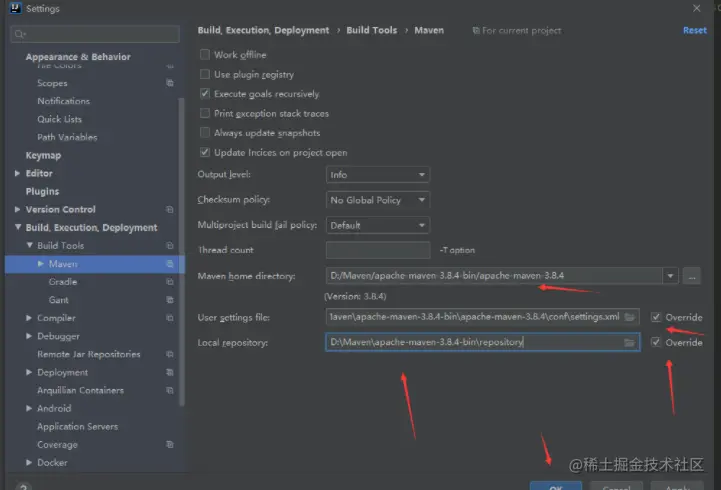Uncheck Execute goals recursively
721x490 pixels.
205,94
